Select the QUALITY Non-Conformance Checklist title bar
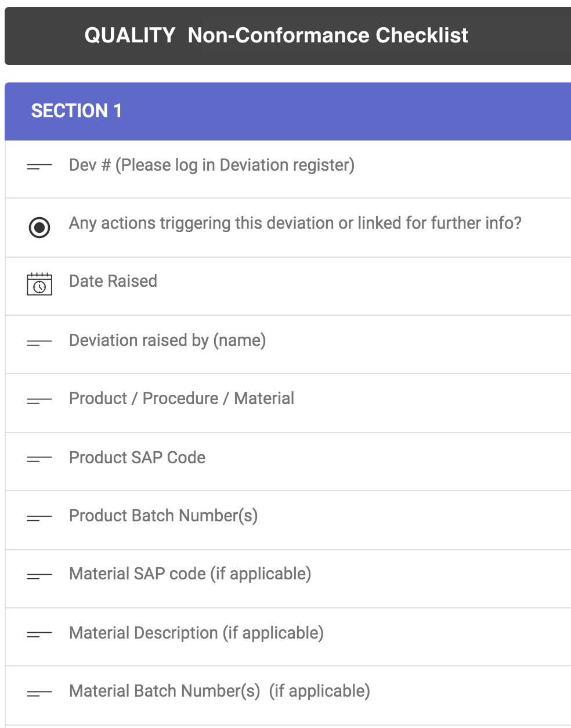This screenshot has width=571, height=728. 276,35
